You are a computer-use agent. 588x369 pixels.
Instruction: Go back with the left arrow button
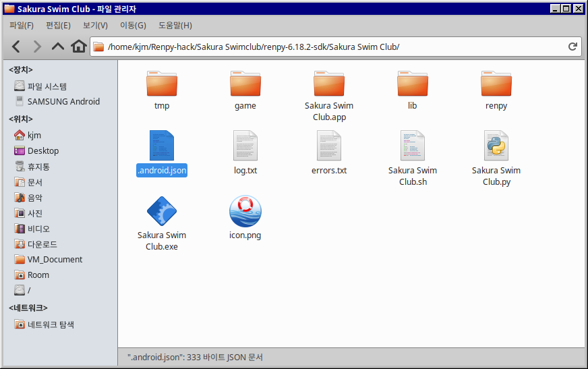pyautogui.click(x=16, y=47)
